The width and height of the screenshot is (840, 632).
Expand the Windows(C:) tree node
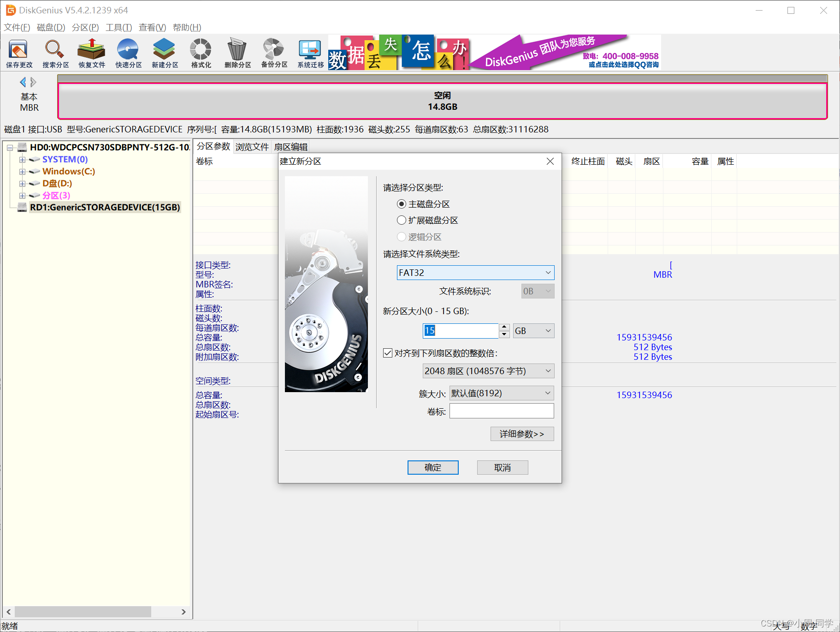(22, 172)
